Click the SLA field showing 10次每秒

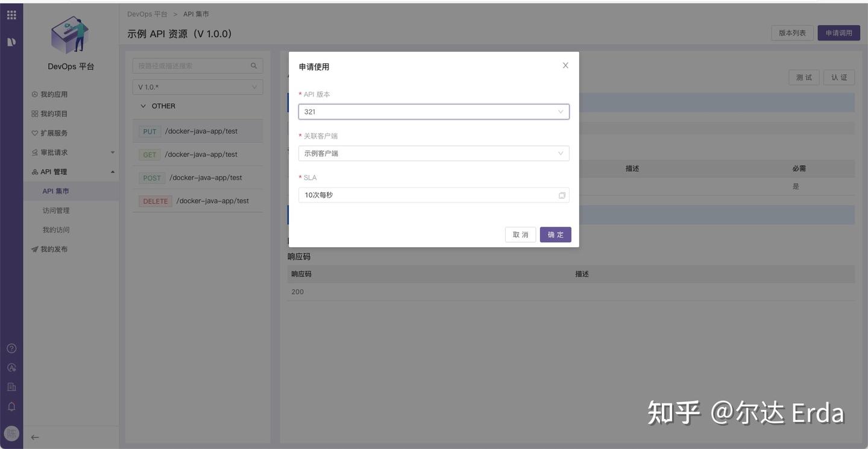click(433, 195)
